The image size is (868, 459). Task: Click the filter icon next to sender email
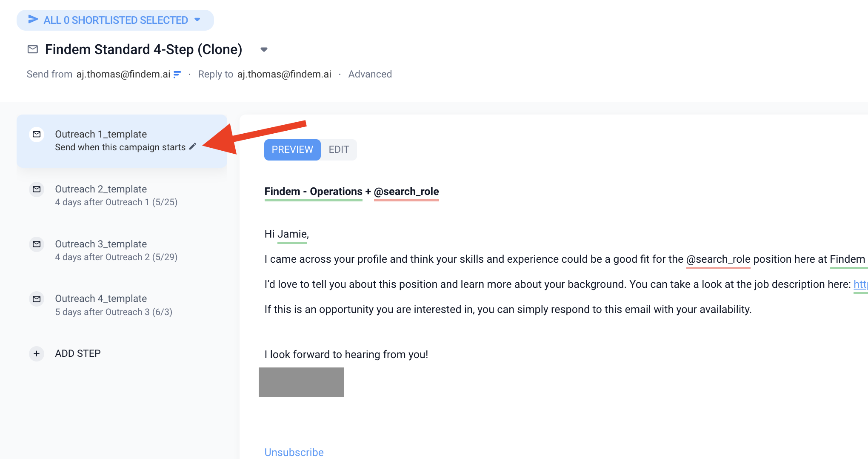coord(177,75)
